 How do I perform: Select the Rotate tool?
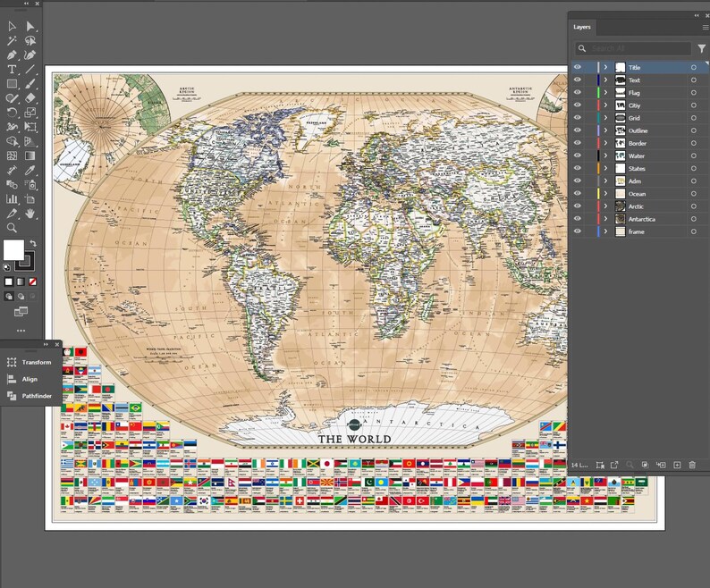pyautogui.click(x=12, y=113)
